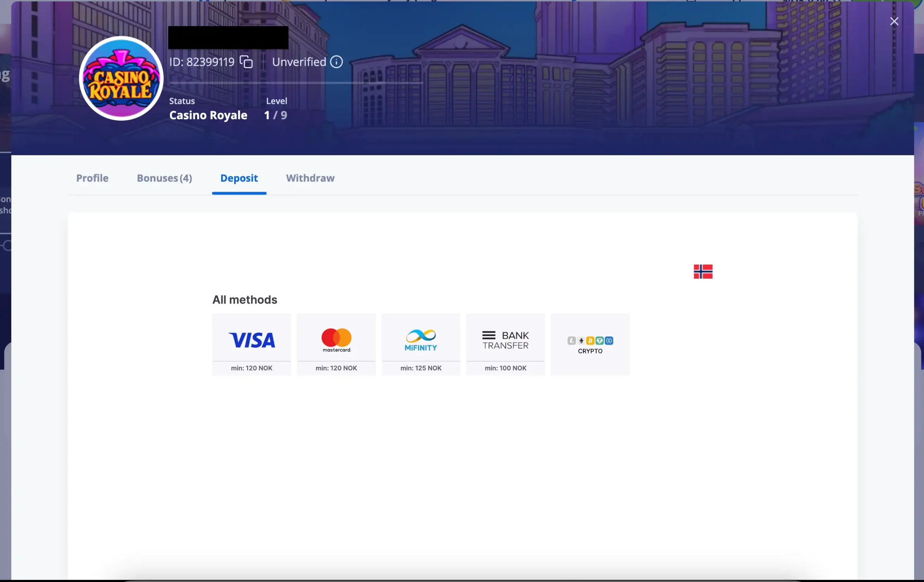Screen dimensions: 924x582
Task: Click the Norwegian flag icon
Action: 703,272
